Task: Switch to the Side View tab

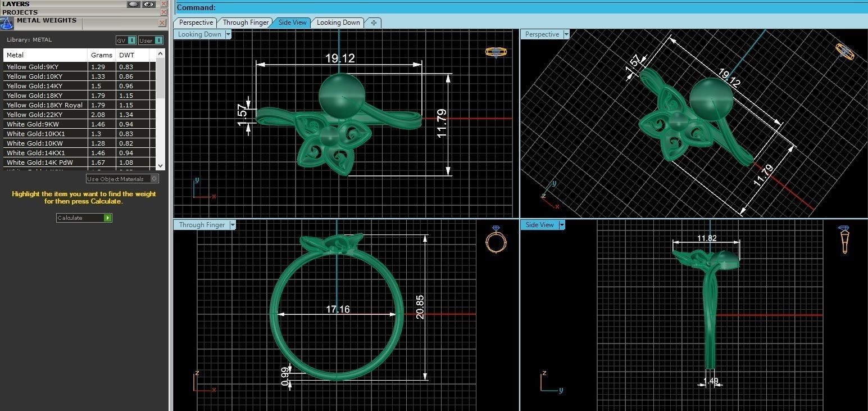Action: (x=293, y=22)
